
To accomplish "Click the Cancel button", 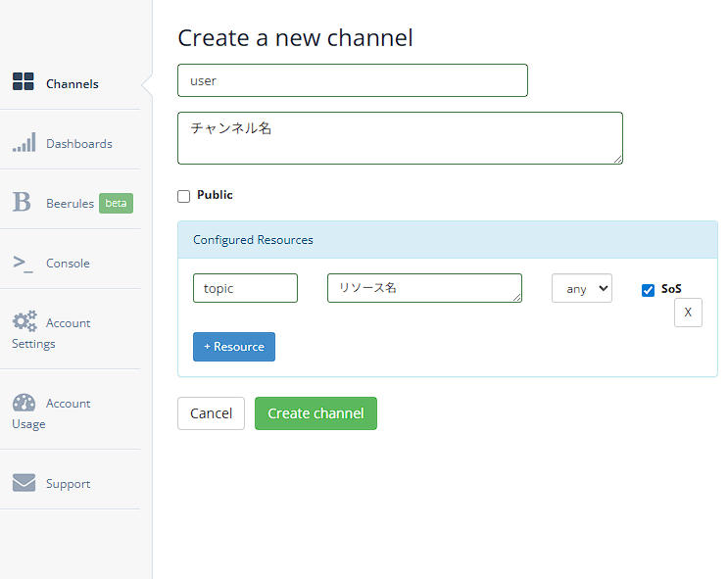I will coord(211,413).
